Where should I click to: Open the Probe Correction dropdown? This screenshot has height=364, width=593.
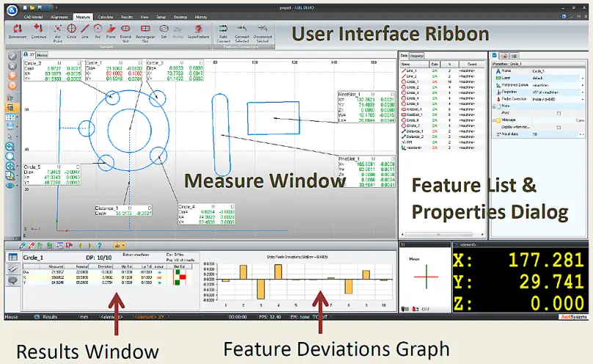pos(583,99)
